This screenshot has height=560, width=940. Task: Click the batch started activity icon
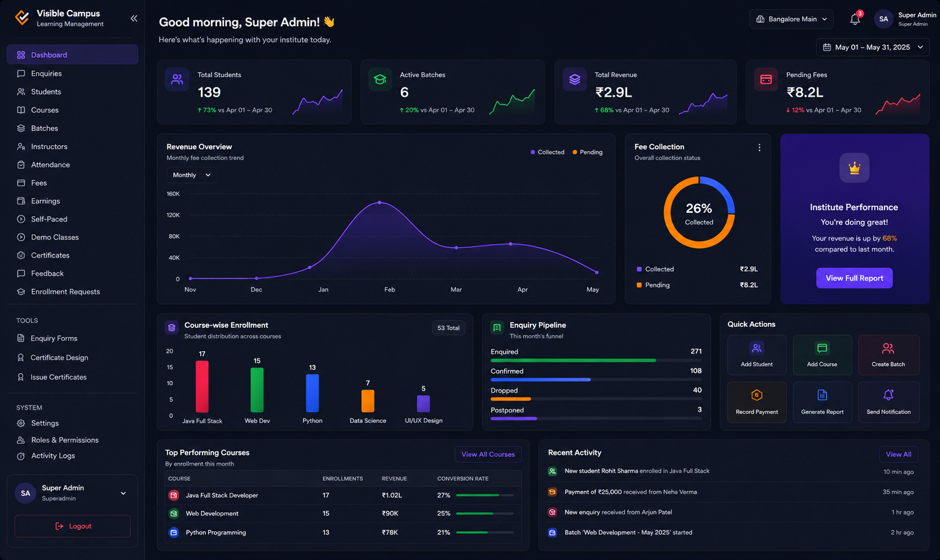552,532
